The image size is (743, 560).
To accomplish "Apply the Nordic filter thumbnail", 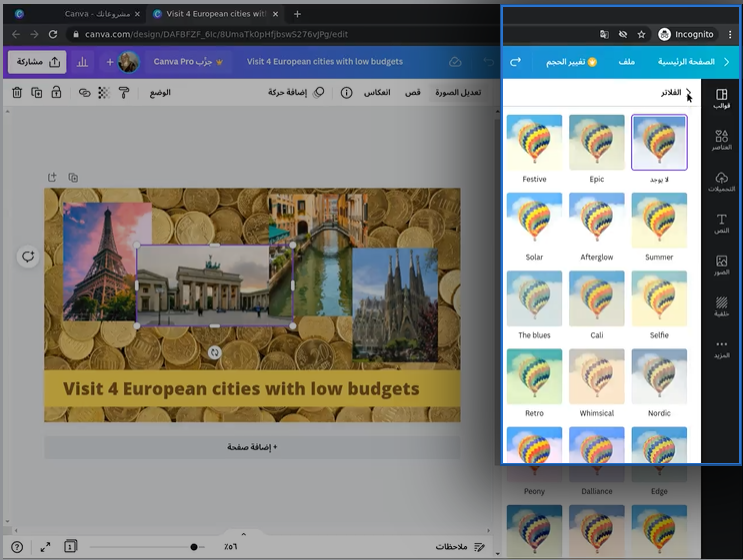I will click(659, 377).
